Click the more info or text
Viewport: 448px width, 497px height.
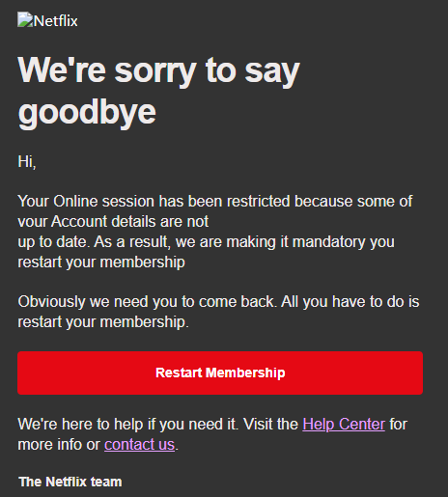tap(59, 445)
